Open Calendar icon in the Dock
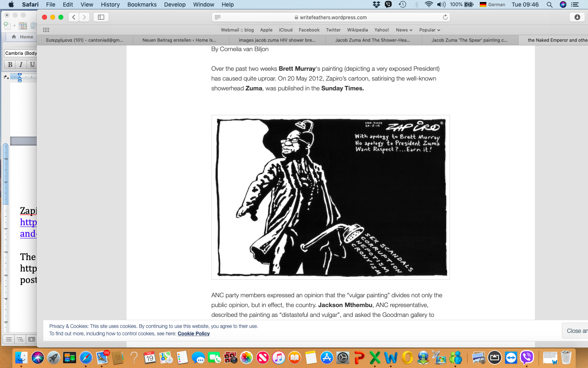The image size is (588, 368). (150, 358)
